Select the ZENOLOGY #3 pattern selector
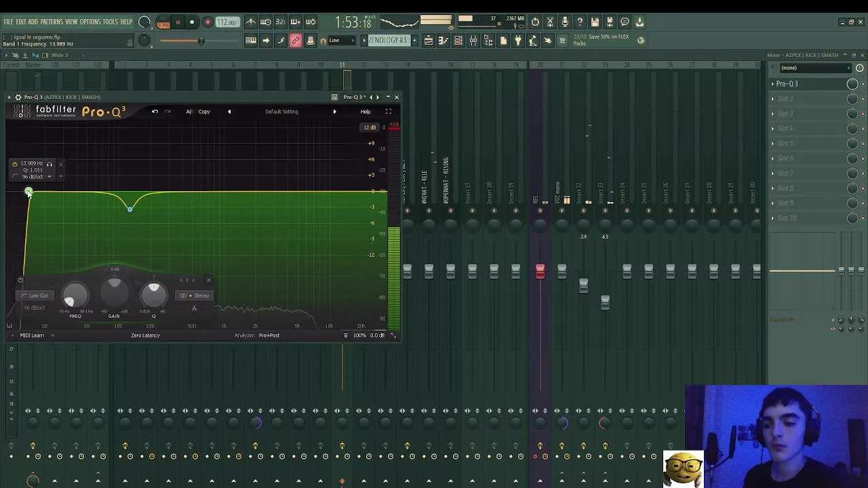The width and height of the screenshot is (868, 488). coord(388,41)
